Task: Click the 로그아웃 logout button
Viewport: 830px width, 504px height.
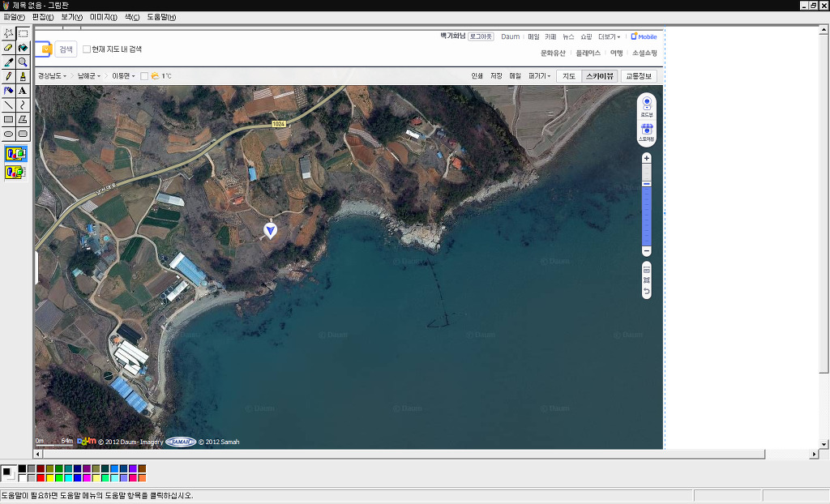Action: click(x=481, y=36)
